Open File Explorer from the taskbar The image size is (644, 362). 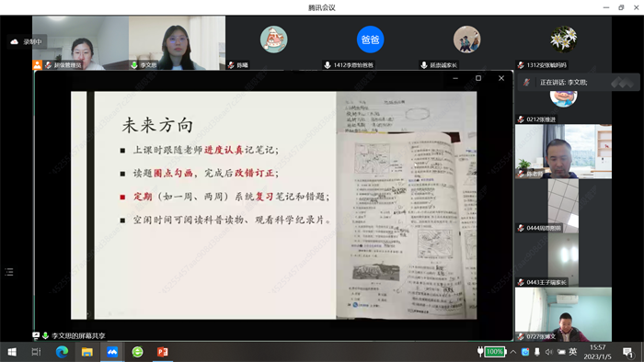[87, 352]
